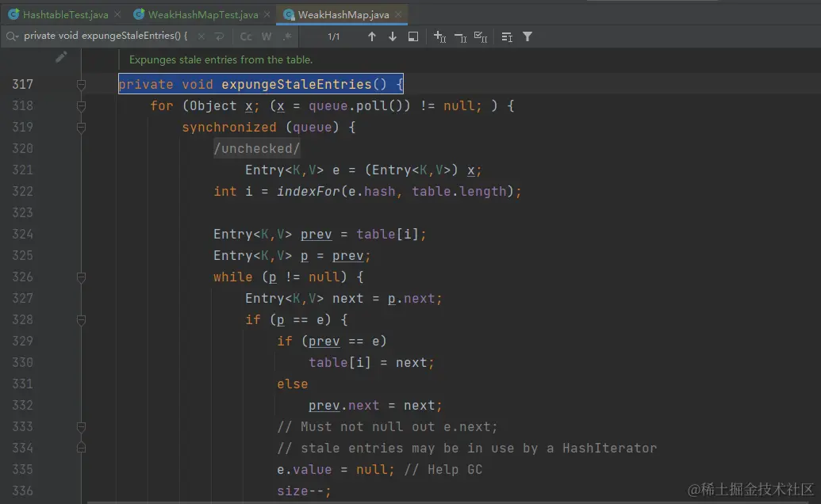
Task: Close the WeakHashMap.java tab
Action: [x=398, y=14]
